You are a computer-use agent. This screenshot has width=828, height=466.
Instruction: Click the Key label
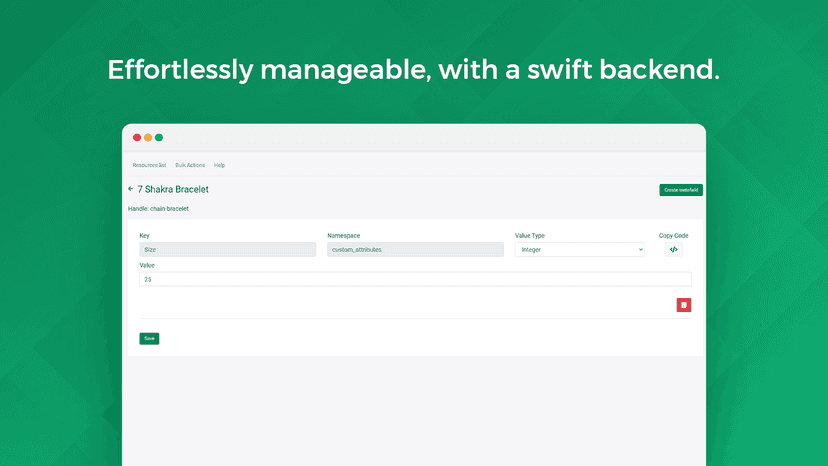144,236
